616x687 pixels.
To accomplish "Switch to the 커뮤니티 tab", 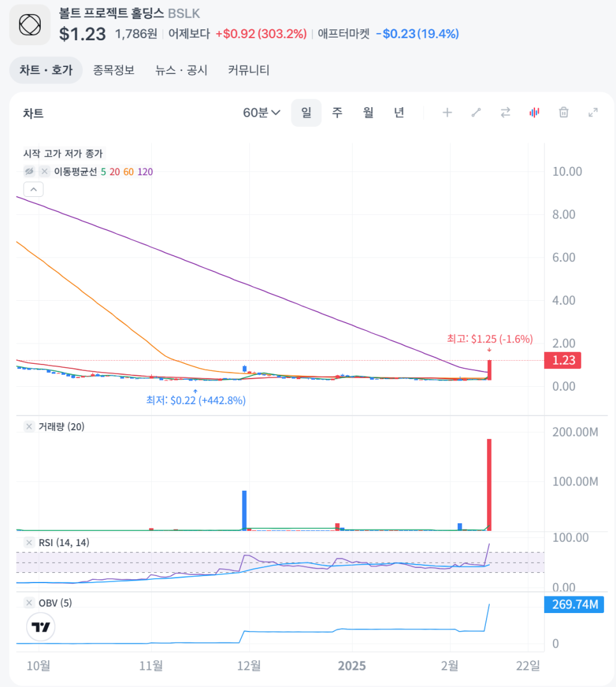I will click(x=249, y=70).
